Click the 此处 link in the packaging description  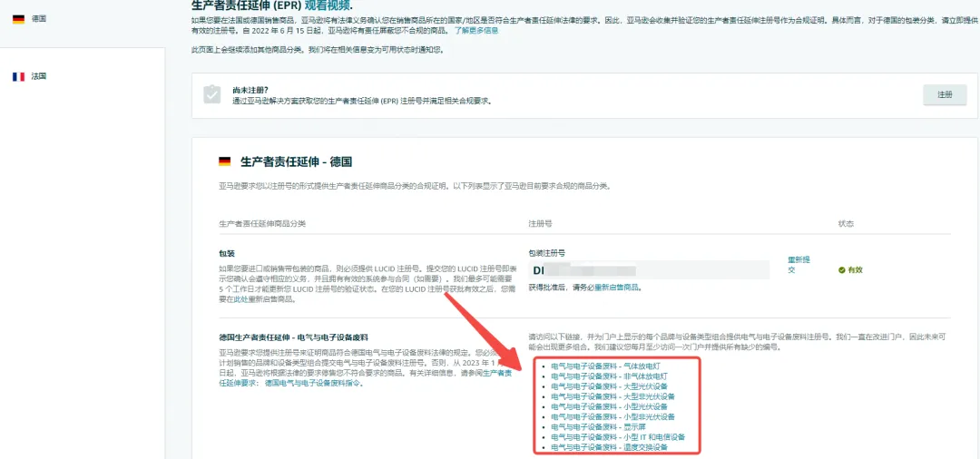coord(240,299)
